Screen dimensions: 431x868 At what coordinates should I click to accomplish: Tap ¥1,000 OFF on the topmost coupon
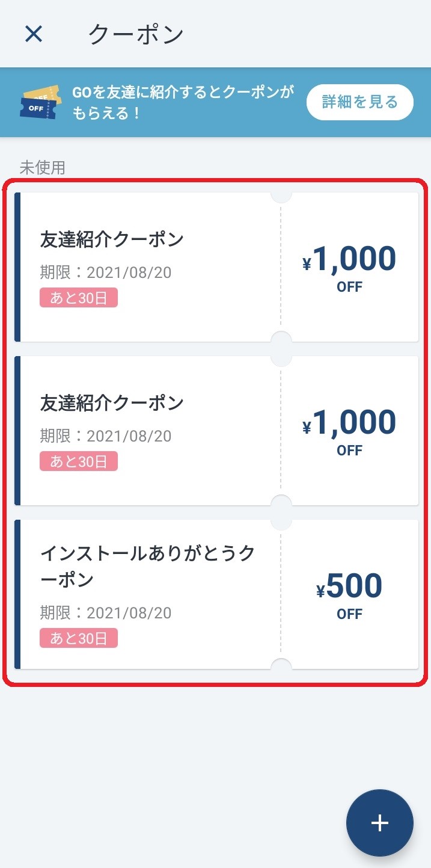pyautogui.click(x=349, y=266)
